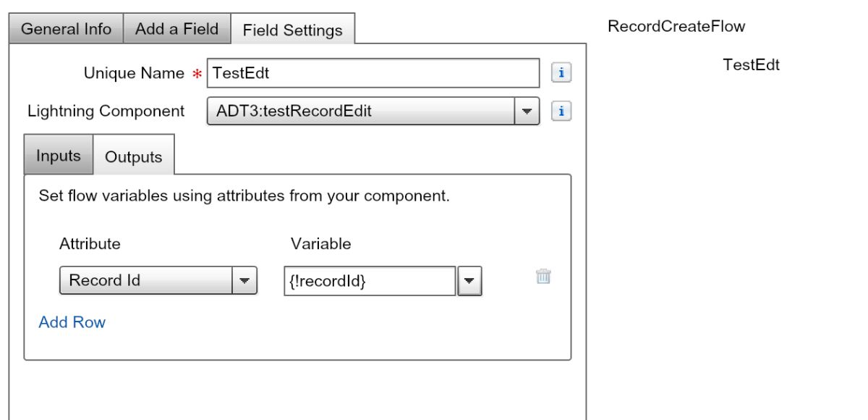Click the {!recordId} variable field
Screen dimensions: 868x420
pyautogui.click(x=369, y=281)
